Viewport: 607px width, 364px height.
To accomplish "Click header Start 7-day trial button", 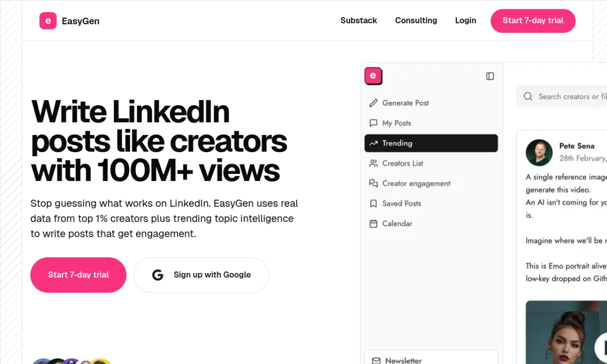I will (533, 21).
